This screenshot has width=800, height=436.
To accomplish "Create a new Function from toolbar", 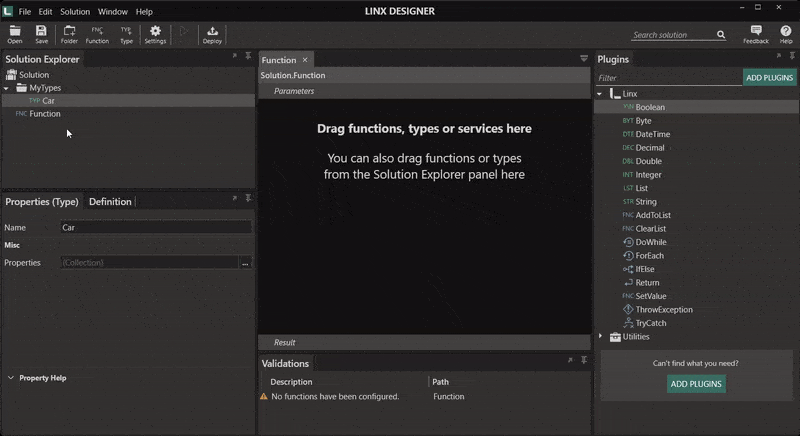I will (97, 34).
